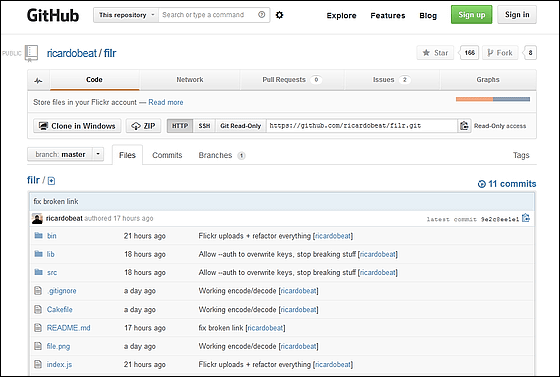Open the Branches subtab

(x=222, y=155)
